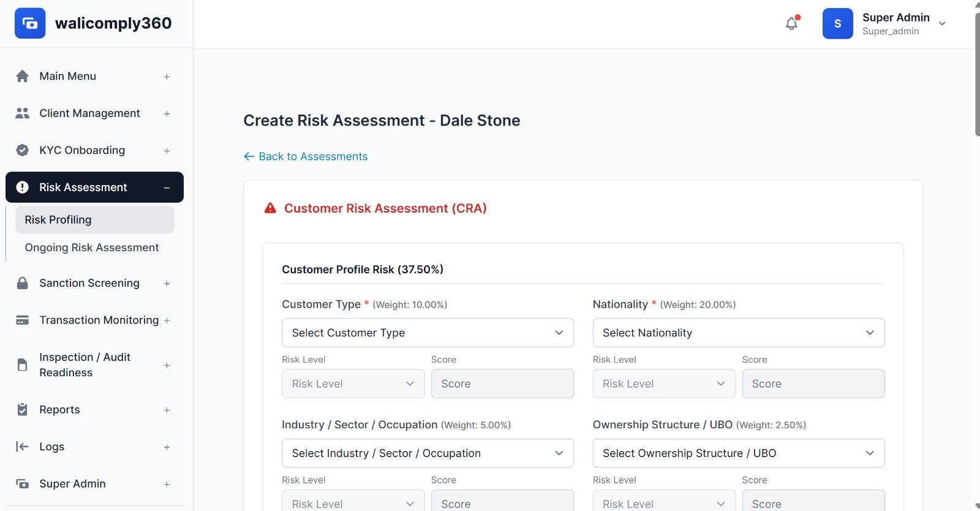Open Select Ownership Structure / UBO dropdown
Image resolution: width=980 pixels, height=511 pixels.
[738, 453]
